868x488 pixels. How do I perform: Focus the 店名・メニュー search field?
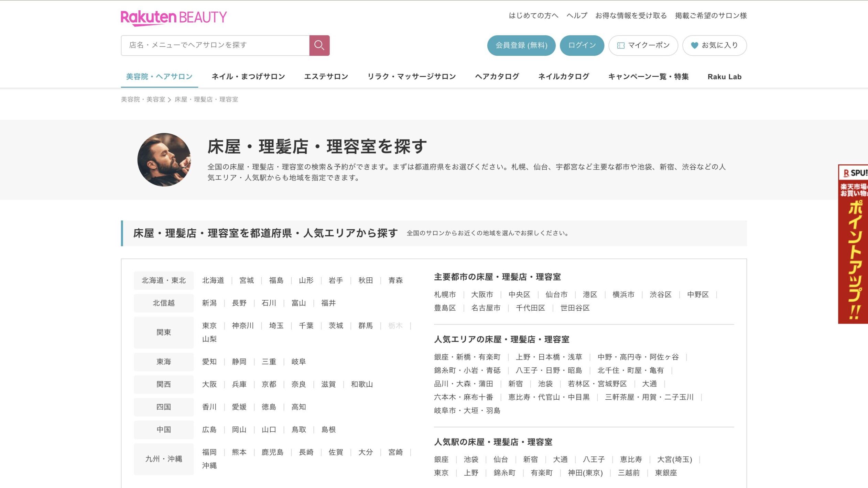pos(215,45)
